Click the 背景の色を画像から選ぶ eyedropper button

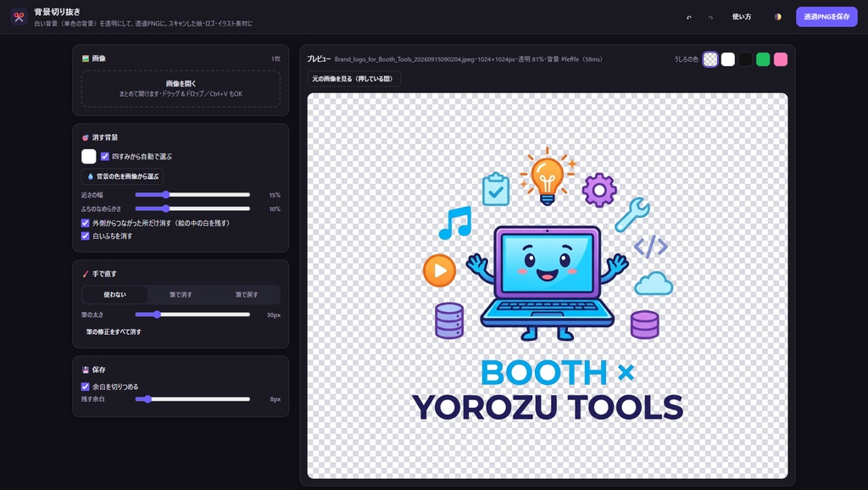pos(123,176)
